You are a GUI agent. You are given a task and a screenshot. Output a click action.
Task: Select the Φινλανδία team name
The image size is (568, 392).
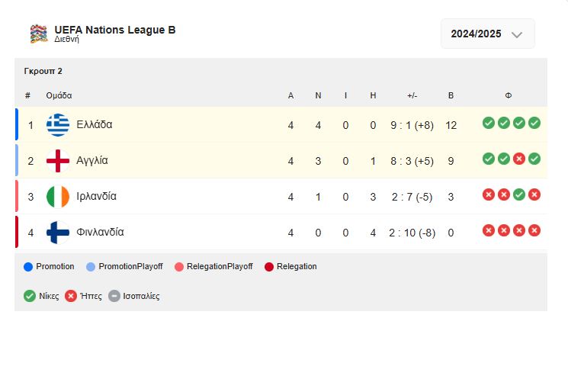(x=100, y=232)
